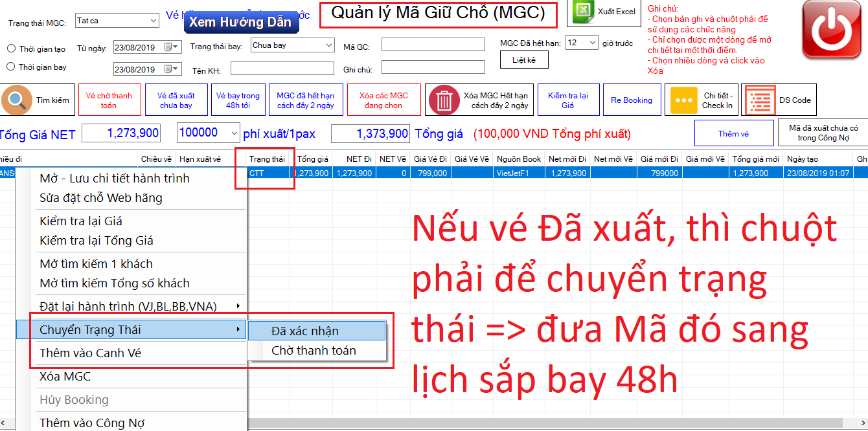Click the yellow Chi tiết Check In icon
The width and height of the screenshot is (868, 431).
(681, 100)
